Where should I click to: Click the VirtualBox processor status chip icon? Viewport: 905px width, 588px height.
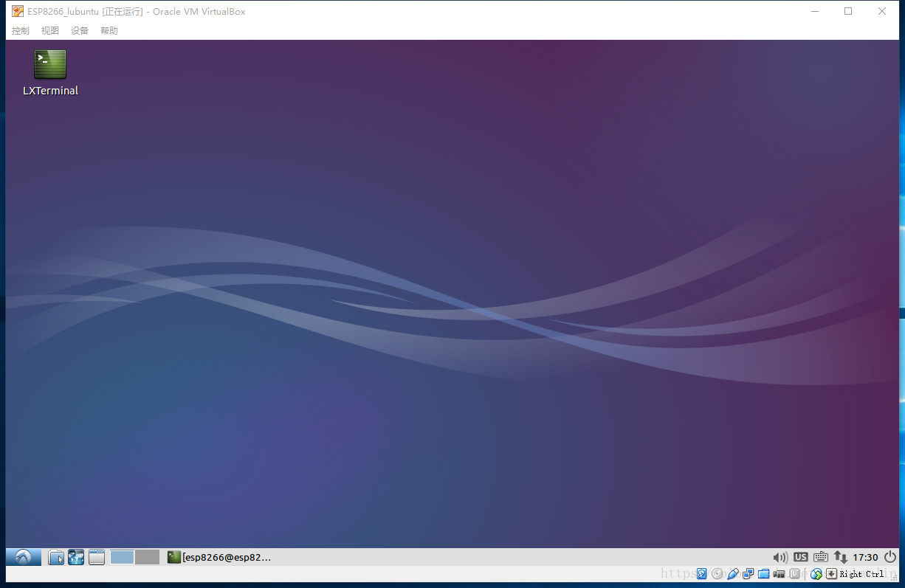pyautogui.click(x=794, y=573)
